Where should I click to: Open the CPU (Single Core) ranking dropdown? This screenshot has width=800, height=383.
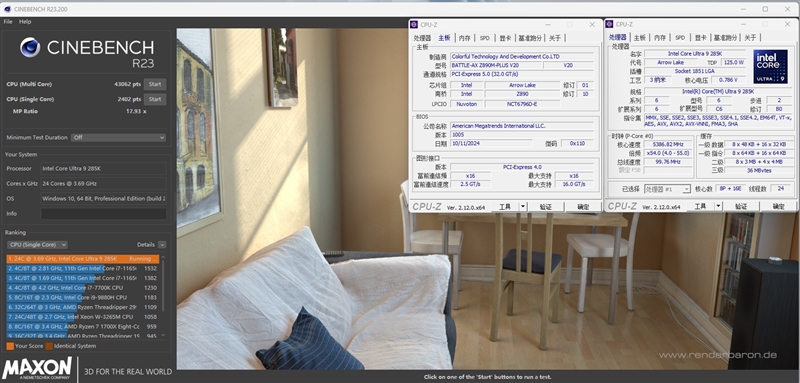[x=37, y=245]
